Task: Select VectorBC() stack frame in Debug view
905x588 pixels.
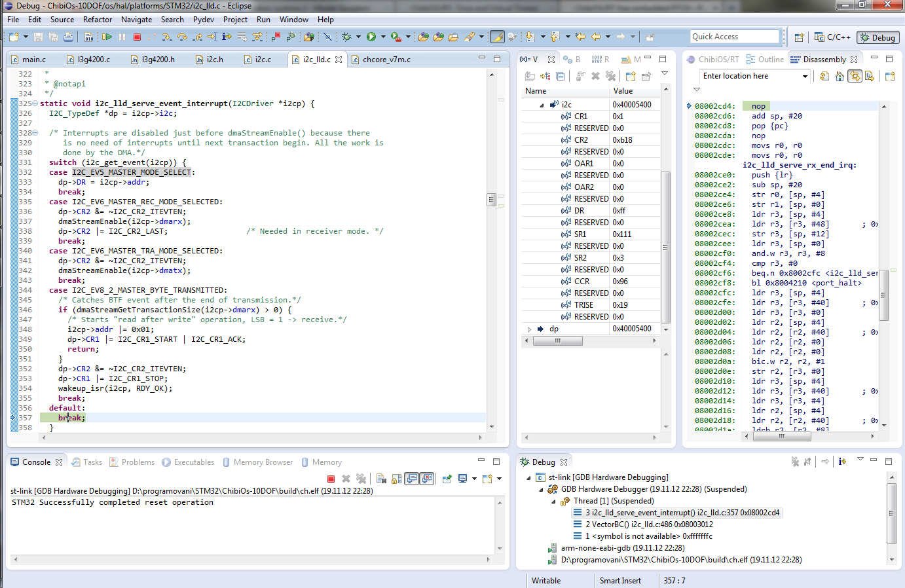Action: (649, 524)
